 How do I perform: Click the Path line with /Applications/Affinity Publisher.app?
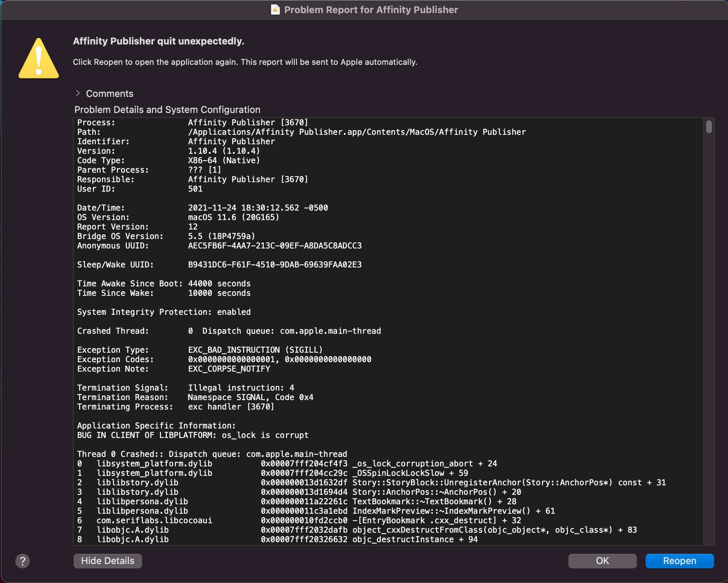click(302, 132)
